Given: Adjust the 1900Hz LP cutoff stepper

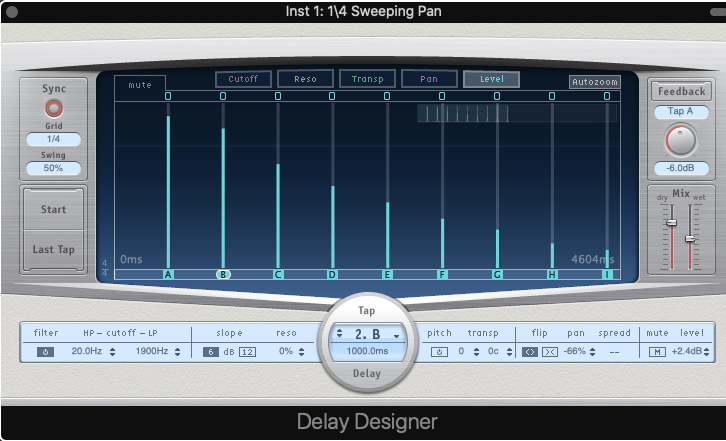Looking at the screenshot, I should click(177, 352).
